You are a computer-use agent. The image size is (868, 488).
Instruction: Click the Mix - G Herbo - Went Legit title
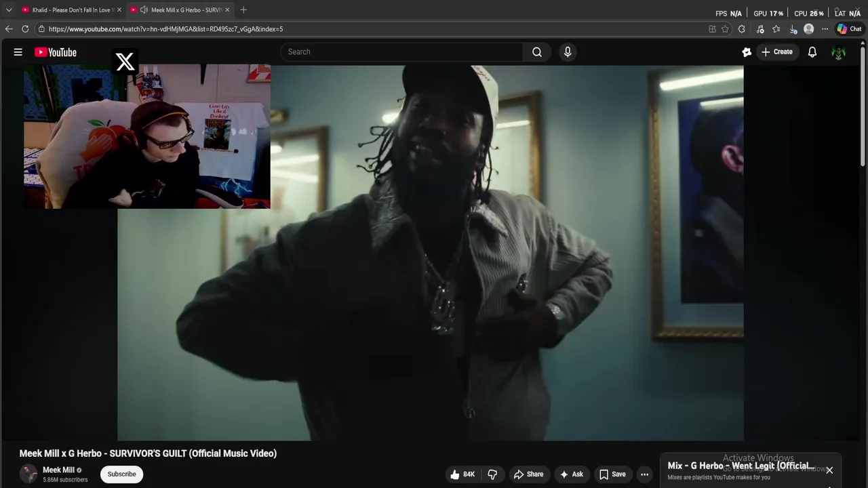point(741,466)
